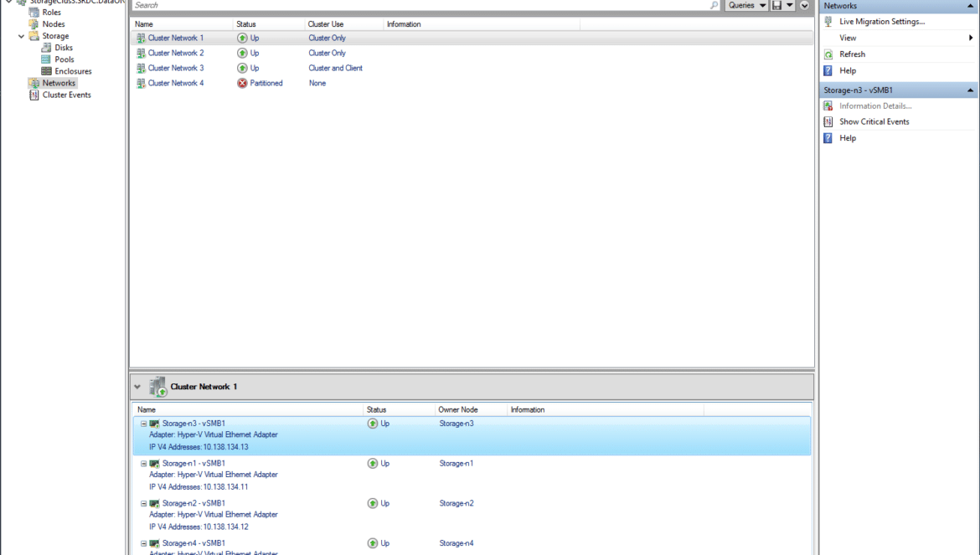The image size is (980, 555).
Task: Click the Pools icon in tree
Action: (46, 59)
